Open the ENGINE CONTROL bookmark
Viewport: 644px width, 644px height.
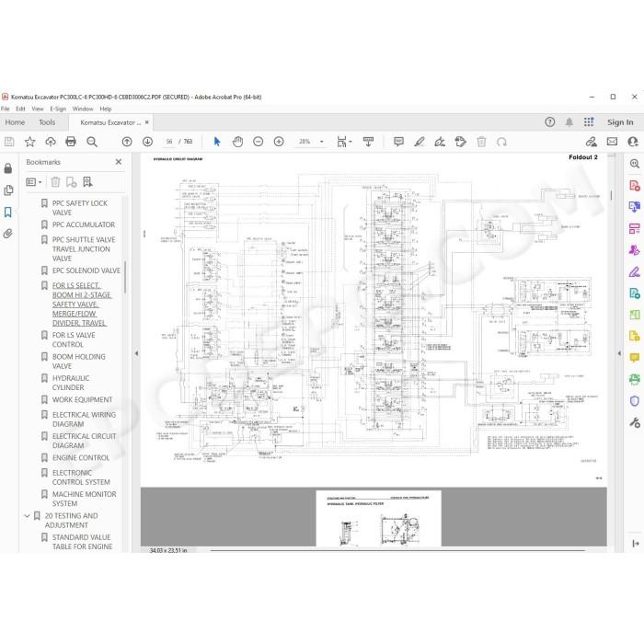click(81, 457)
